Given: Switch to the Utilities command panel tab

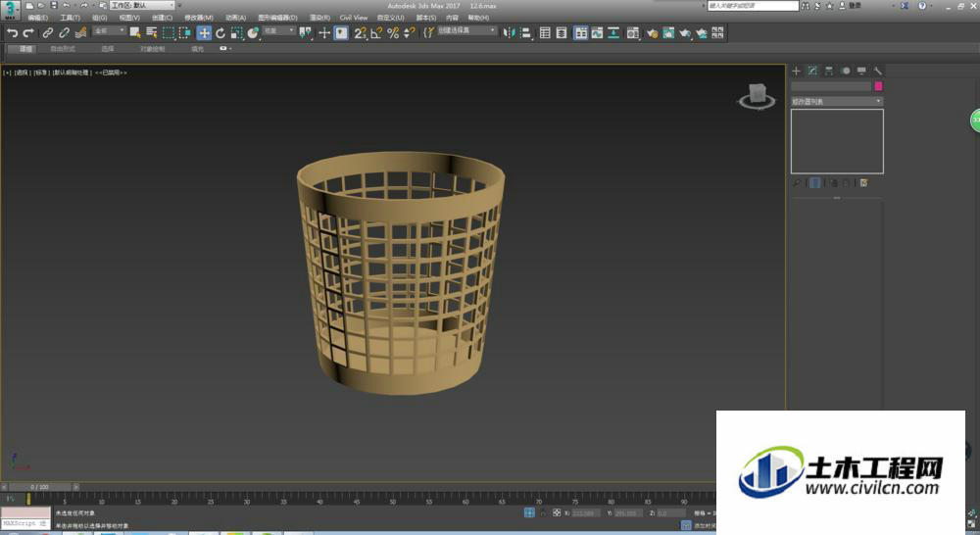Looking at the screenshot, I should [877, 71].
